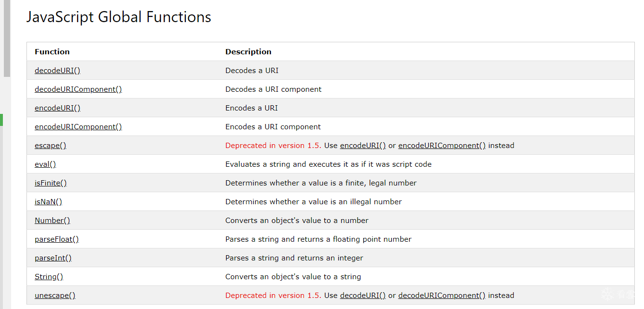The height and width of the screenshot is (309, 644).
Task: Open decodeURIComponent() in the Function column
Action: 78,89
